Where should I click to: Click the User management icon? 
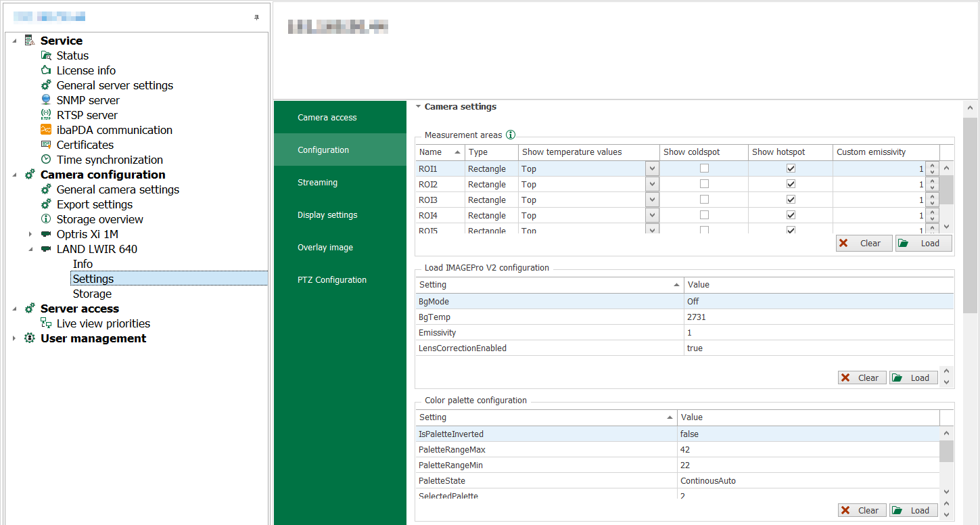click(30, 338)
